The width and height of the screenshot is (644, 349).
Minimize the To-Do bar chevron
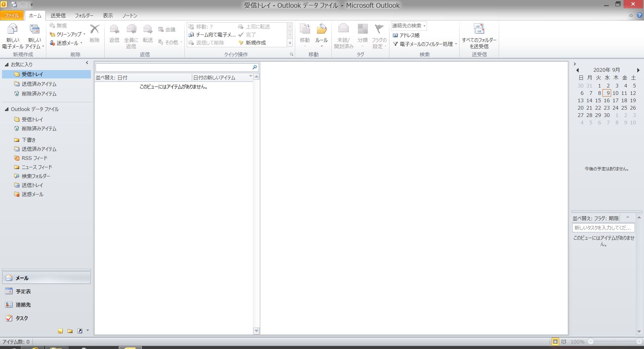click(575, 64)
